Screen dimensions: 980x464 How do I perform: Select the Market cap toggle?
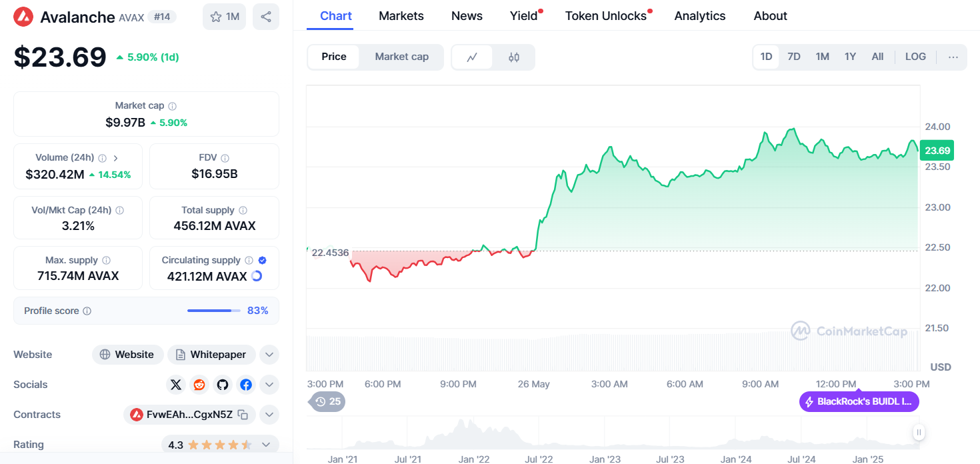click(x=402, y=57)
